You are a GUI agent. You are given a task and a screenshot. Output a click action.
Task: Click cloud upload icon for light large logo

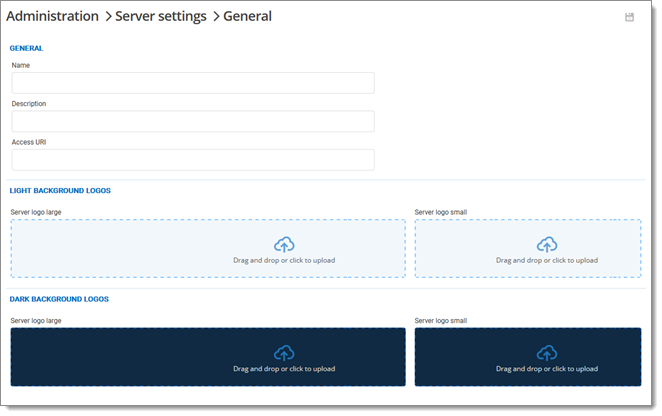point(284,244)
